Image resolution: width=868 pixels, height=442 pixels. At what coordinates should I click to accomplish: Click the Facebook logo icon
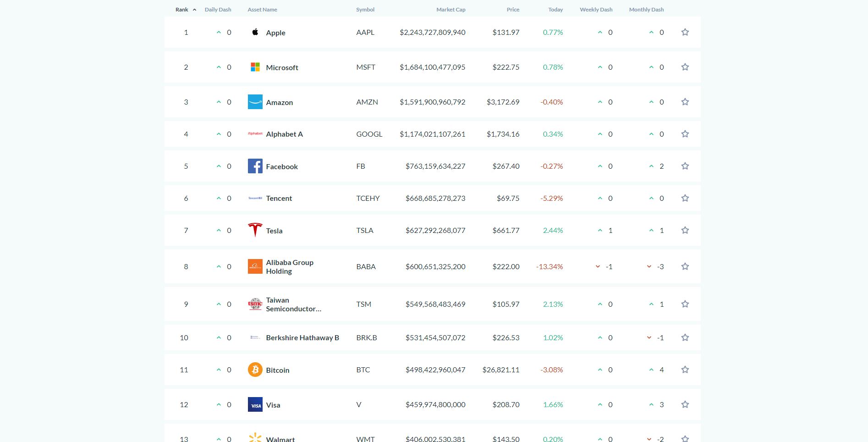click(255, 166)
